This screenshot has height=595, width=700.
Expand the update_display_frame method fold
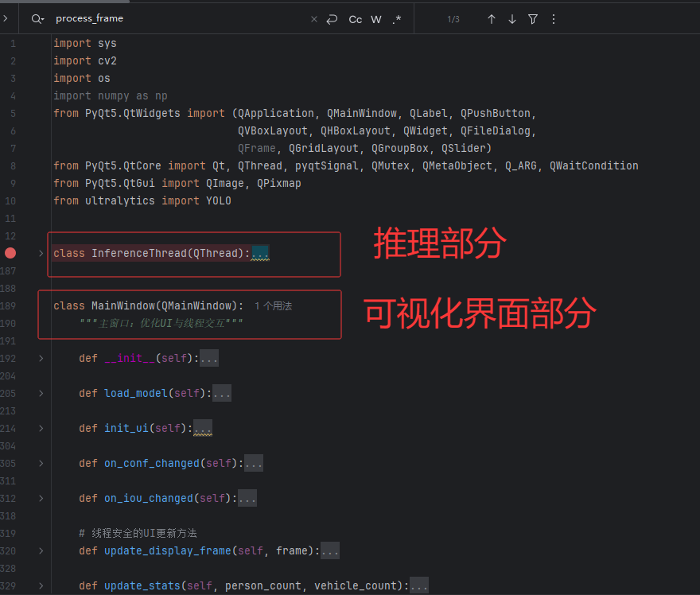(x=41, y=550)
